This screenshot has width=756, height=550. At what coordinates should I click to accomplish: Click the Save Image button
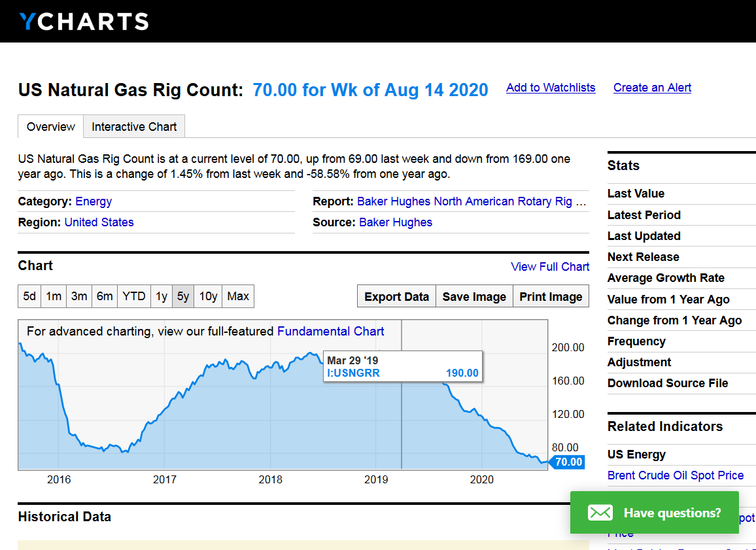click(474, 296)
